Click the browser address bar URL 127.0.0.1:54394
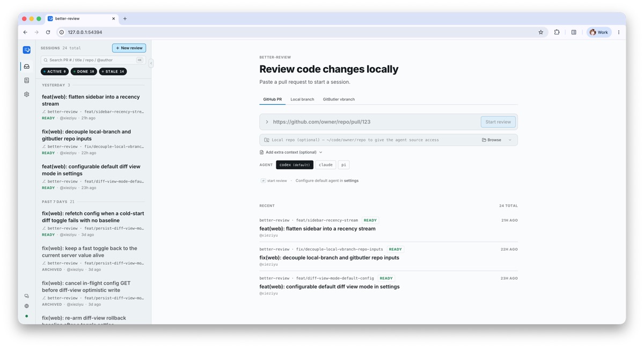This screenshot has width=644, height=348. click(x=85, y=32)
